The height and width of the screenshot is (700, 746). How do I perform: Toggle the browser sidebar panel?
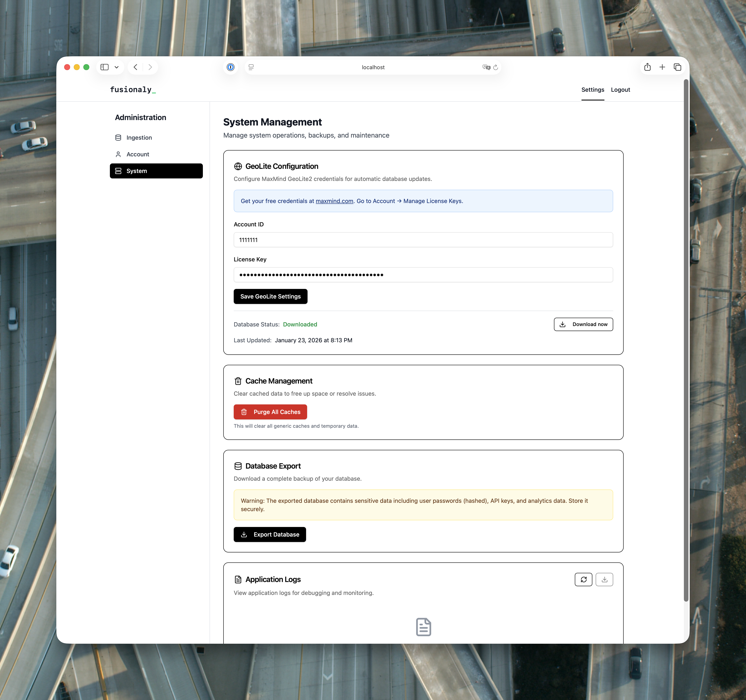coord(105,67)
